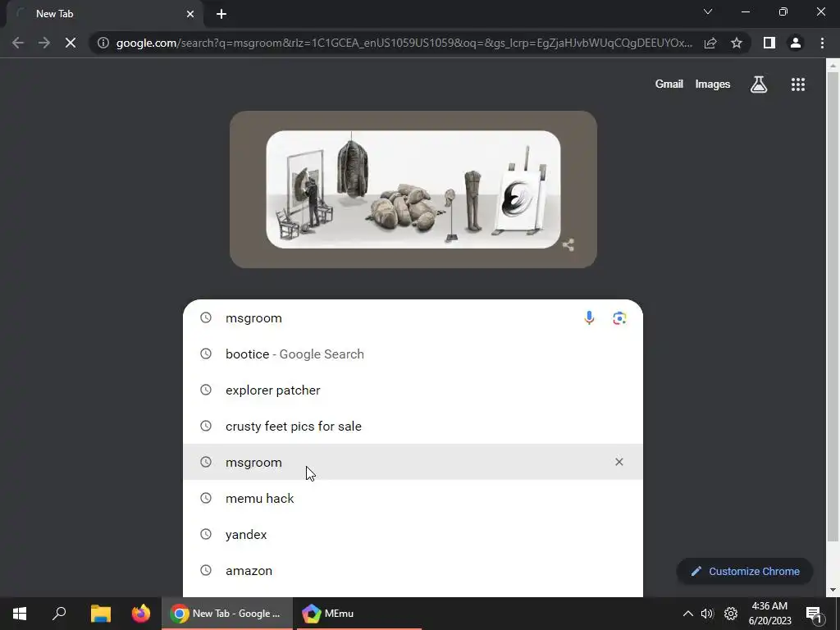This screenshot has width=840, height=630.
Task: Choose the 'yandex' suggestion
Action: pos(413,534)
